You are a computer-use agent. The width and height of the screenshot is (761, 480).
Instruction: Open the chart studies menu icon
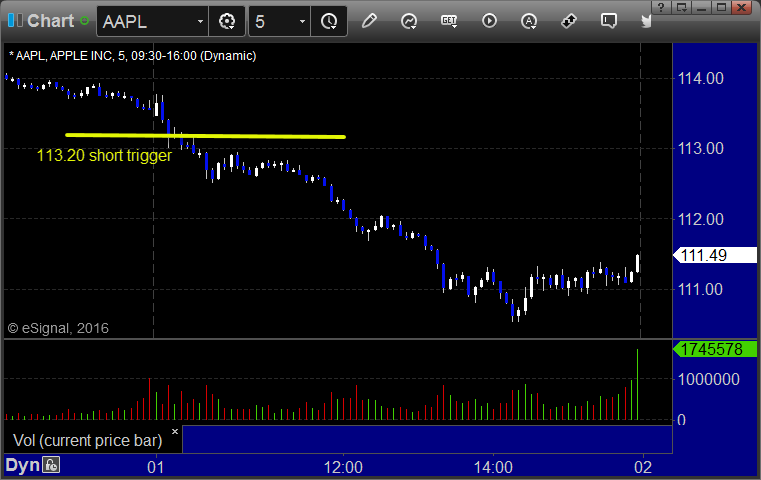tap(409, 21)
